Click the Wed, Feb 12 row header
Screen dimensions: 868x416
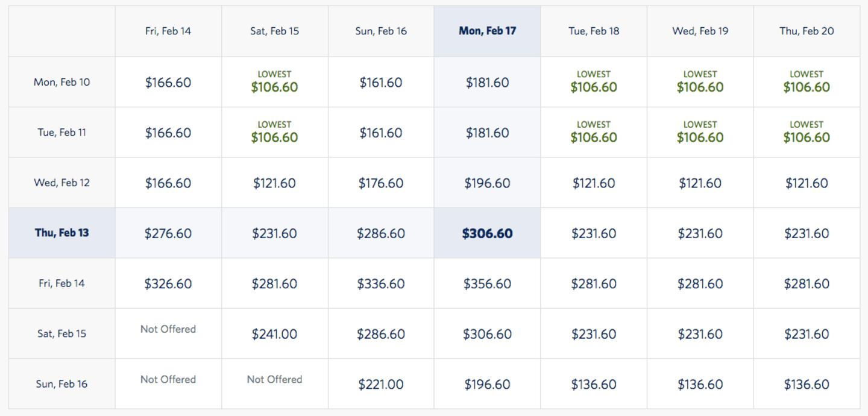[62, 183]
